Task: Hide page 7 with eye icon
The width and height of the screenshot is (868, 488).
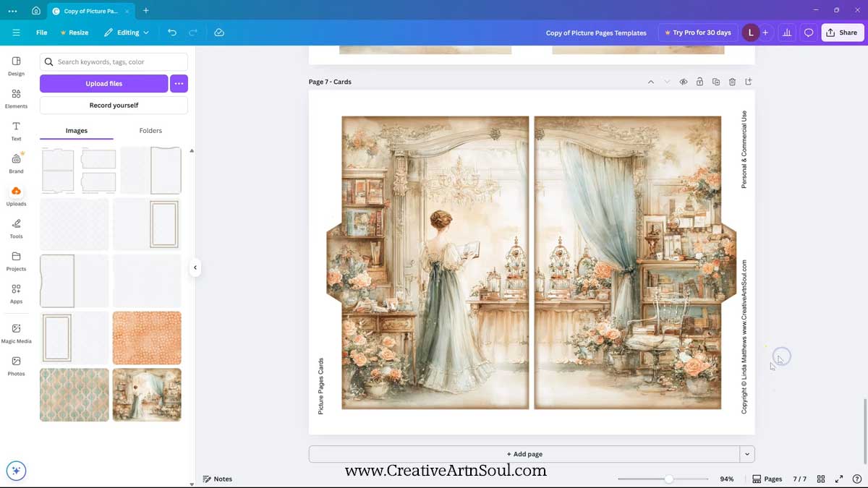Action: 684,82
